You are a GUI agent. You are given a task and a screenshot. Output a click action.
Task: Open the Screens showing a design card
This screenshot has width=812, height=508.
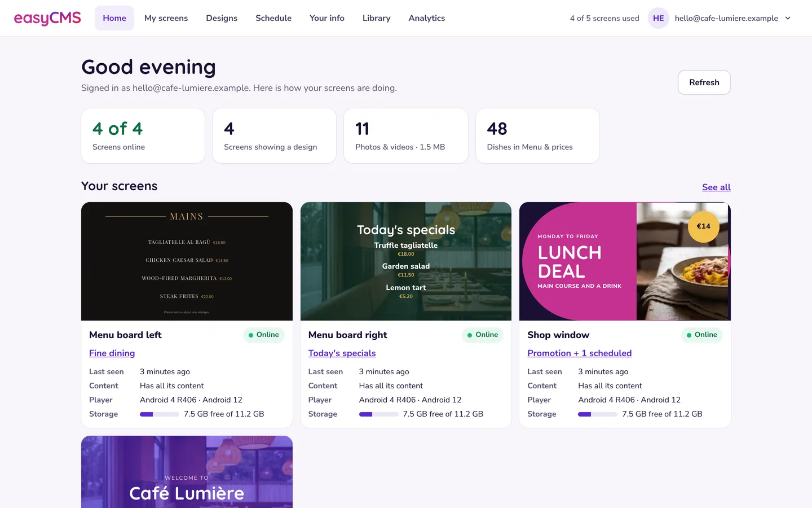click(x=274, y=136)
